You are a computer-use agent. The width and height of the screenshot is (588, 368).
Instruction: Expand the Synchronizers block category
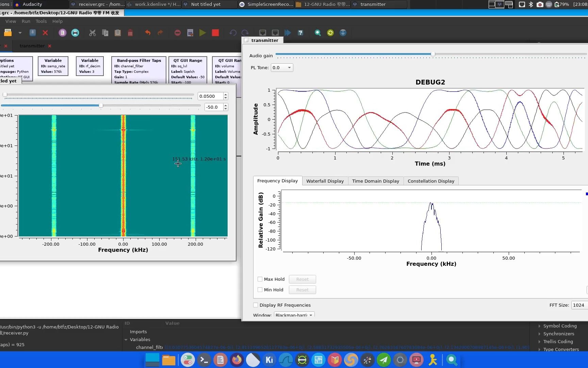click(539, 334)
